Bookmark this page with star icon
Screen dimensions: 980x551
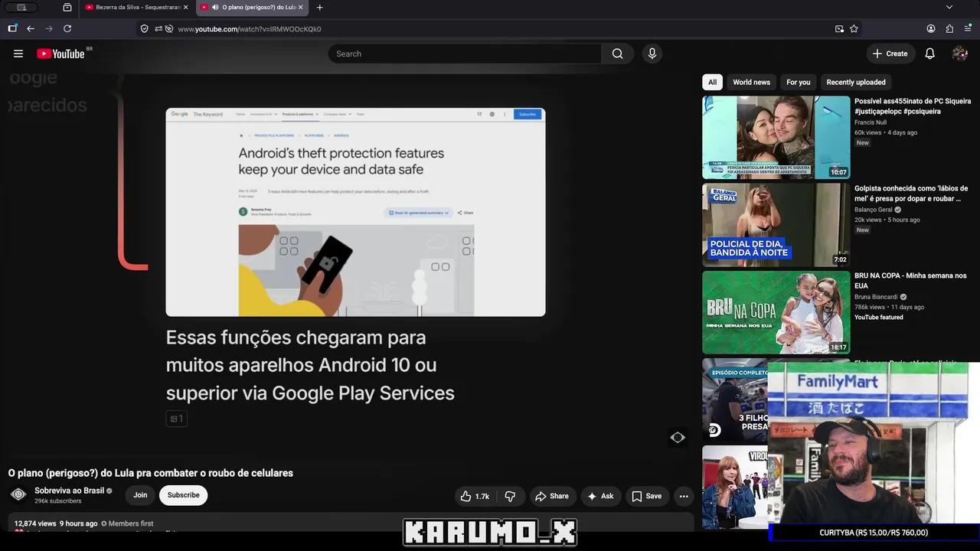click(x=854, y=28)
